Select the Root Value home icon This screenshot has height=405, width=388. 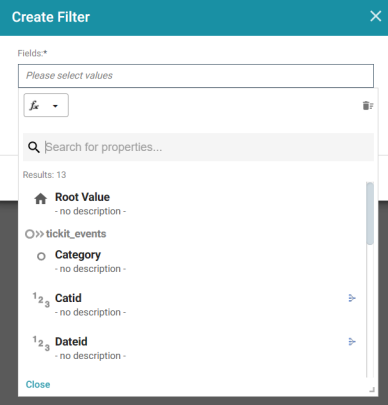(41, 199)
